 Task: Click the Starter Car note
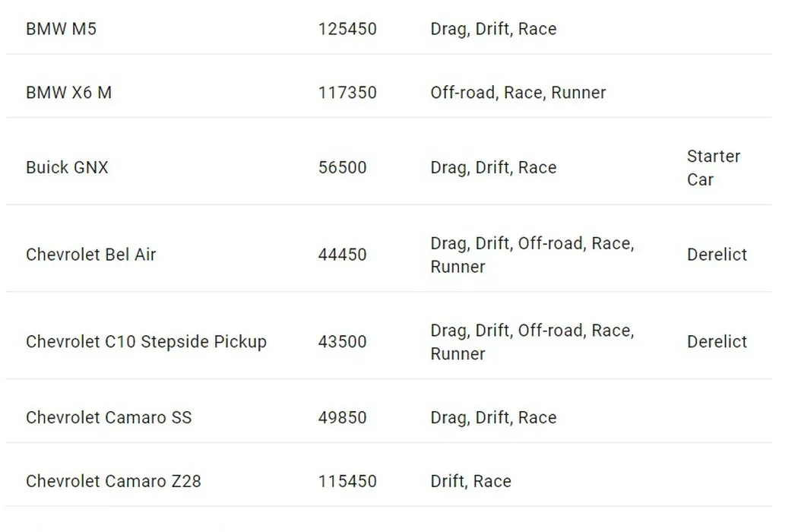click(x=713, y=167)
